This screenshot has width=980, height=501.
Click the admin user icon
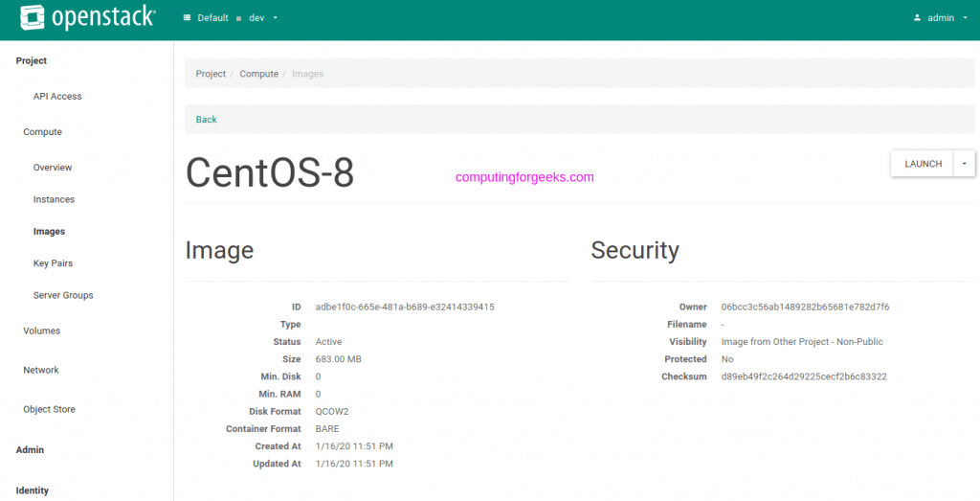(x=917, y=18)
